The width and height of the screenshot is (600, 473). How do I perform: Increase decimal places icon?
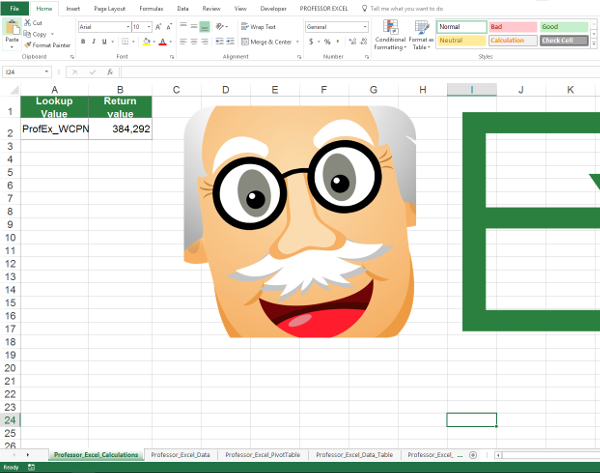click(x=352, y=41)
